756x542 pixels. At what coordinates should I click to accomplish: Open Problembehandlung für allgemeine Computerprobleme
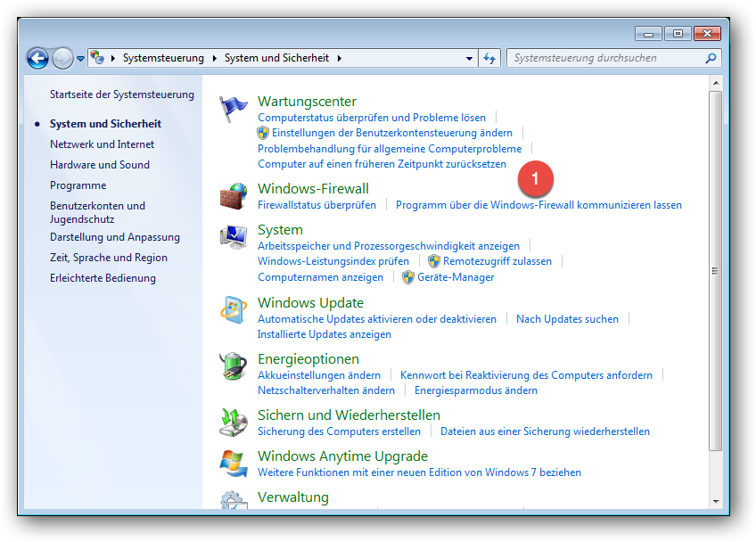coord(390,149)
